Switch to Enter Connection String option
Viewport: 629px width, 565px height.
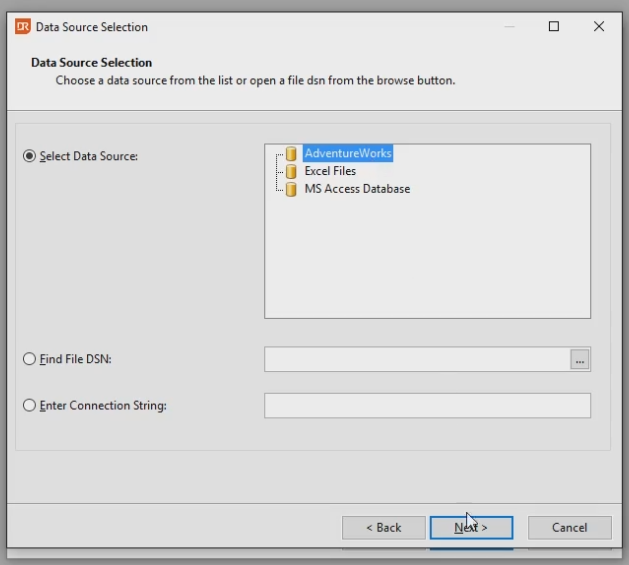(x=29, y=406)
